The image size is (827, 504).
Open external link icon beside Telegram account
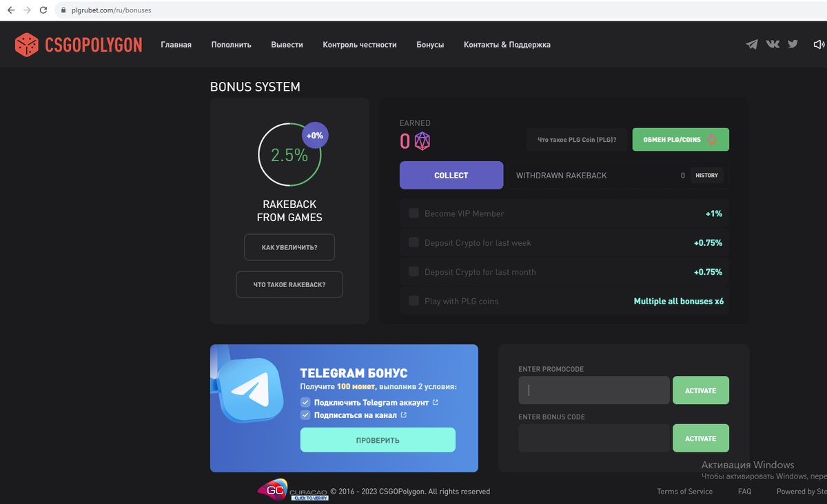click(x=436, y=402)
